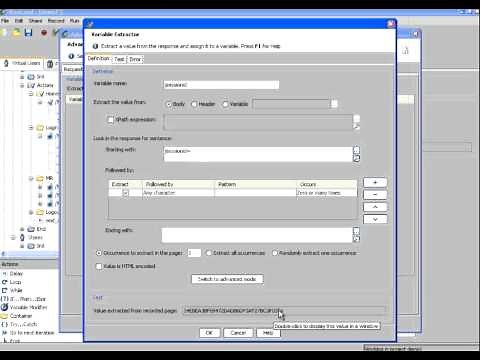Click the Actions container icon in tree

coord(31,85)
